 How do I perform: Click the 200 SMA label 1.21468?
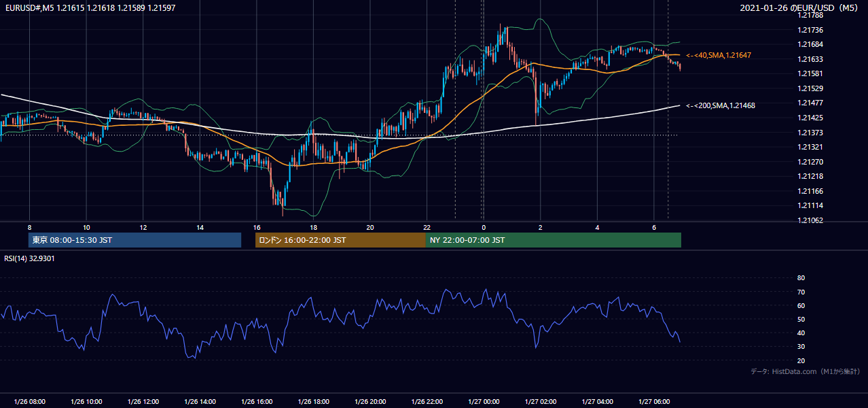[721, 105]
